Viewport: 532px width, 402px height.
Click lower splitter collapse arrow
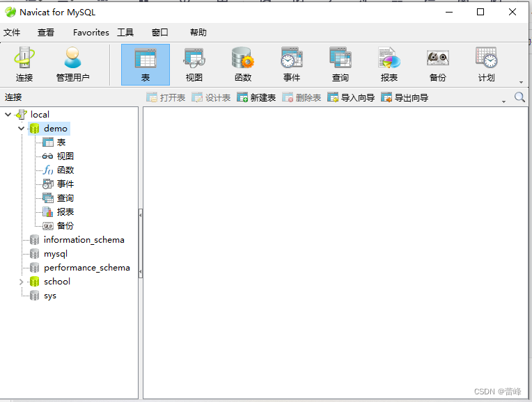(x=141, y=271)
